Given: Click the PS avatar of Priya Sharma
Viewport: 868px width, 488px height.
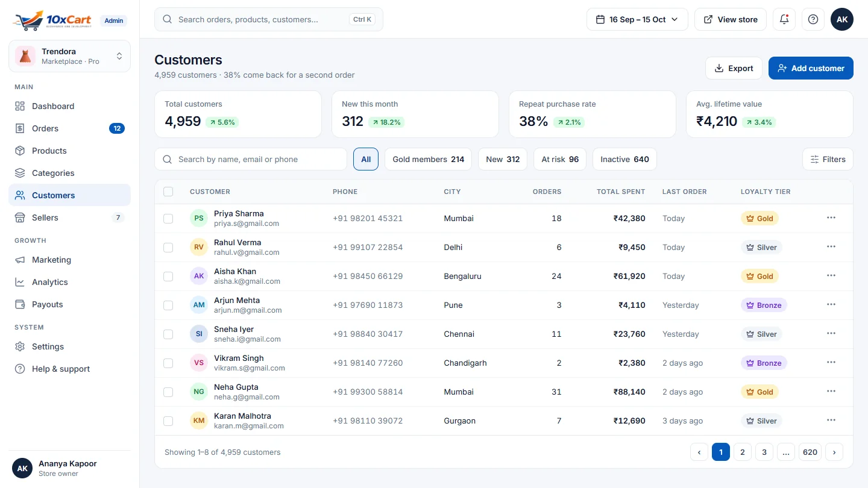Looking at the screenshot, I should pyautogui.click(x=199, y=218).
